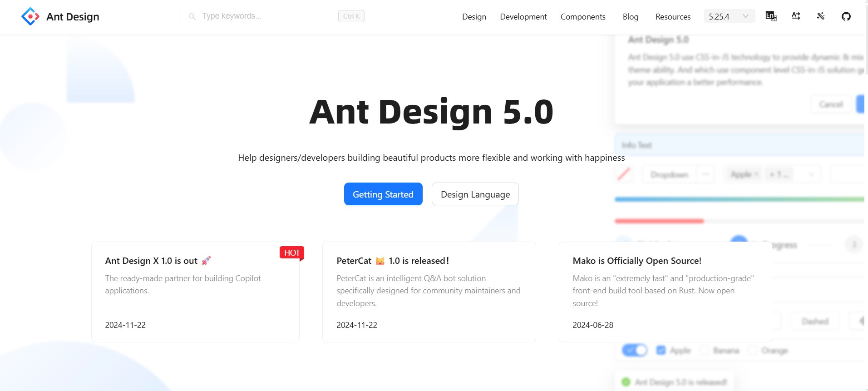Open the 5.25.4 version dropdown
868x391 pixels.
coord(730,16)
